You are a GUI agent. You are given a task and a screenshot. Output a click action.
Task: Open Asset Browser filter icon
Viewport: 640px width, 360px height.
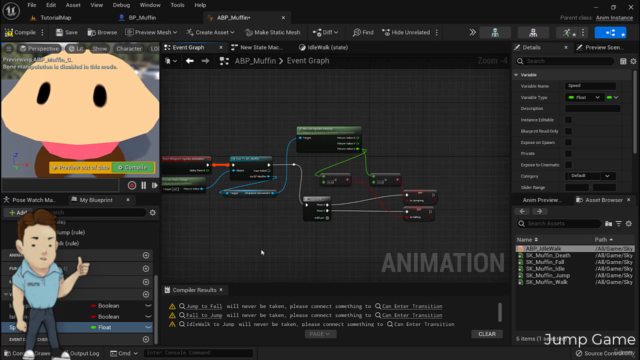[619, 224]
